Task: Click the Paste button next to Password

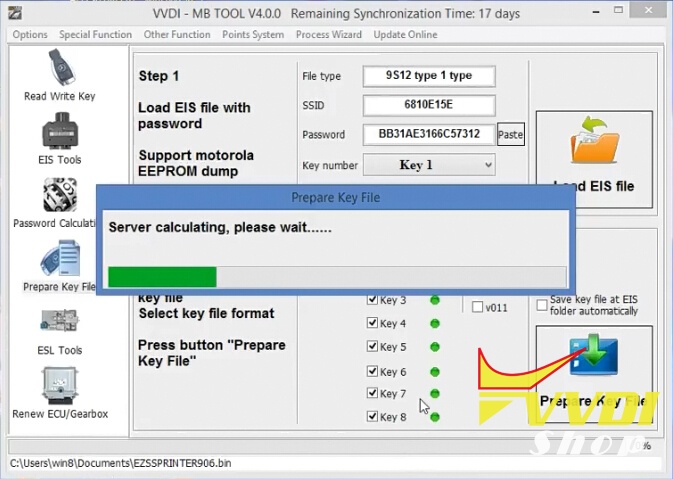Action: (511, 134)
